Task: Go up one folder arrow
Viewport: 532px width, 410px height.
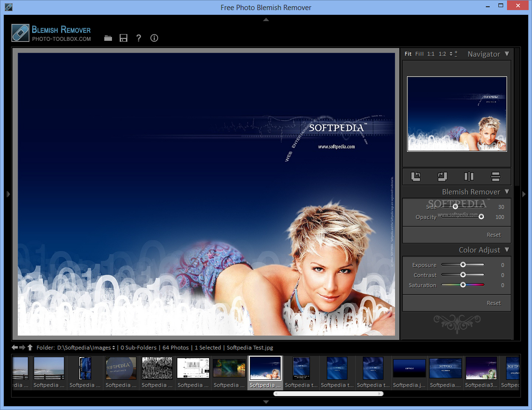Action: pos(30,347)
